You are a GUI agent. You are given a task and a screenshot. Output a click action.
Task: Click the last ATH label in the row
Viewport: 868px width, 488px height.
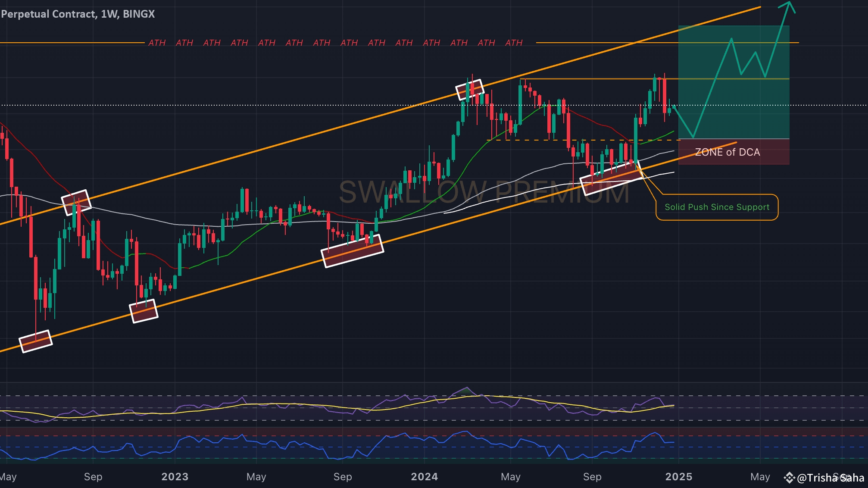(x=514, y=43)
